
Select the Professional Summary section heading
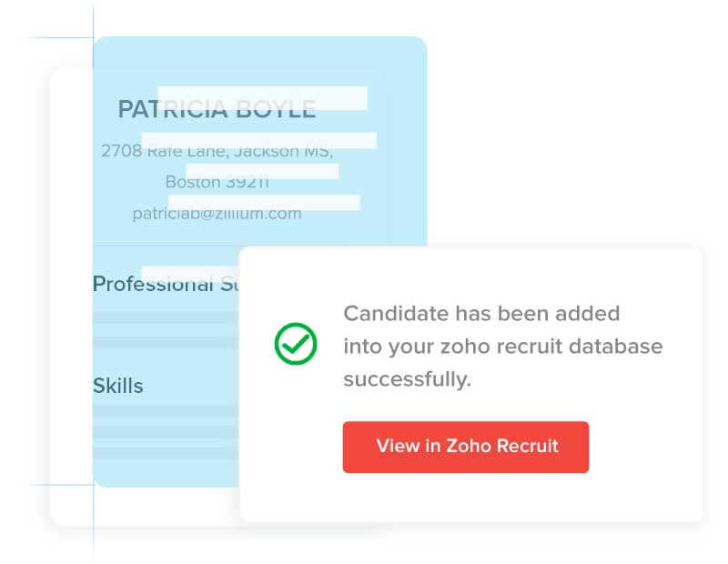(165, 284)
